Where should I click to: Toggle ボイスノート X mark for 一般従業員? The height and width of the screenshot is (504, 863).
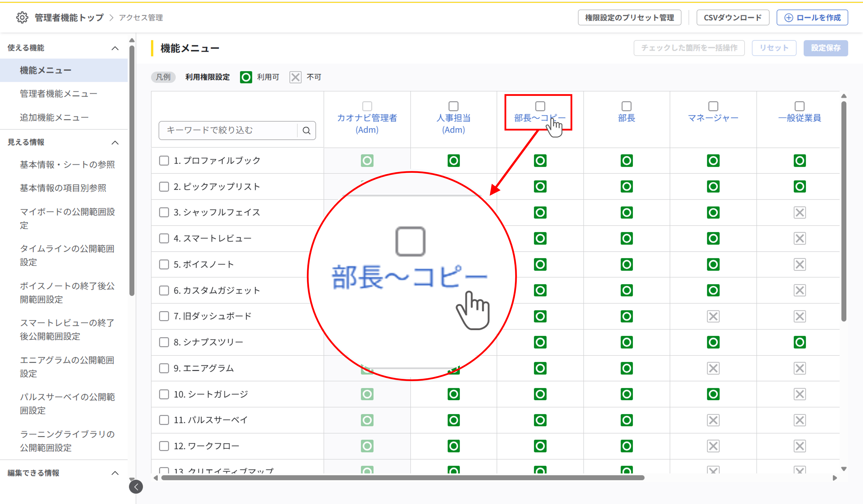800,264
